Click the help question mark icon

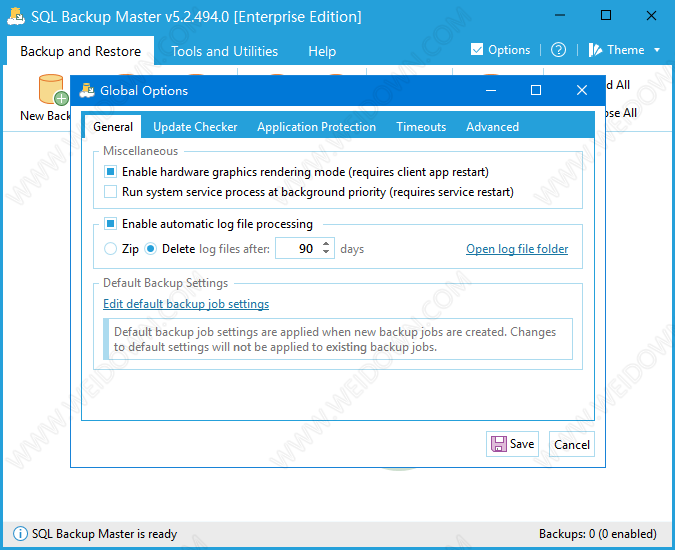(x=558, y=50)
